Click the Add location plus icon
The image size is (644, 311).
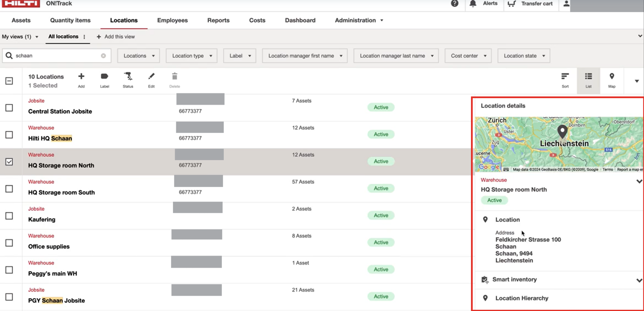81,77
